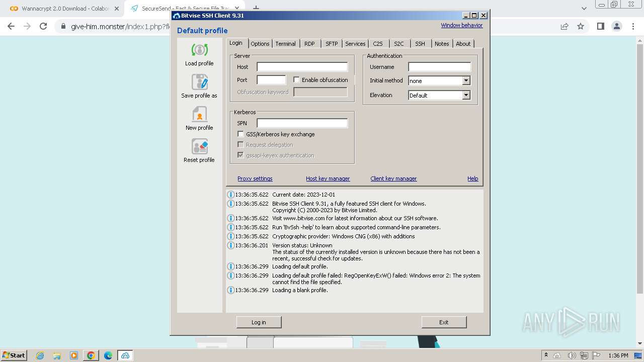
Task: Open the S2C tab
Action: click(x=399, y=44)
